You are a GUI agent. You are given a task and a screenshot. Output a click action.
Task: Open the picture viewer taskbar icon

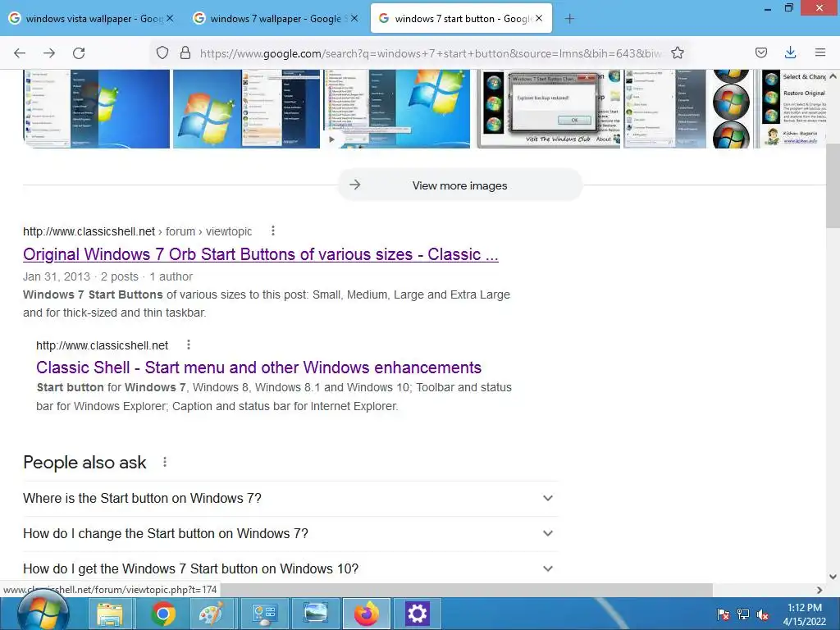315,614
